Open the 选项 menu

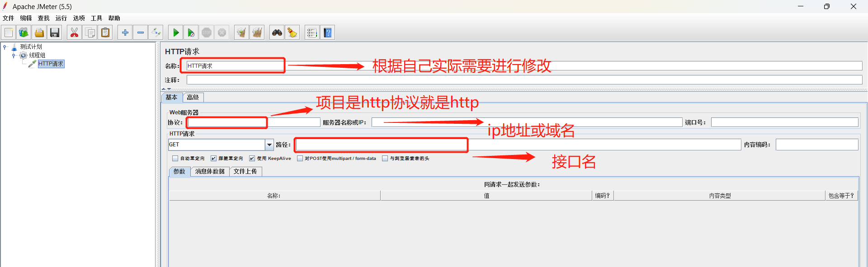pos(79,18)
